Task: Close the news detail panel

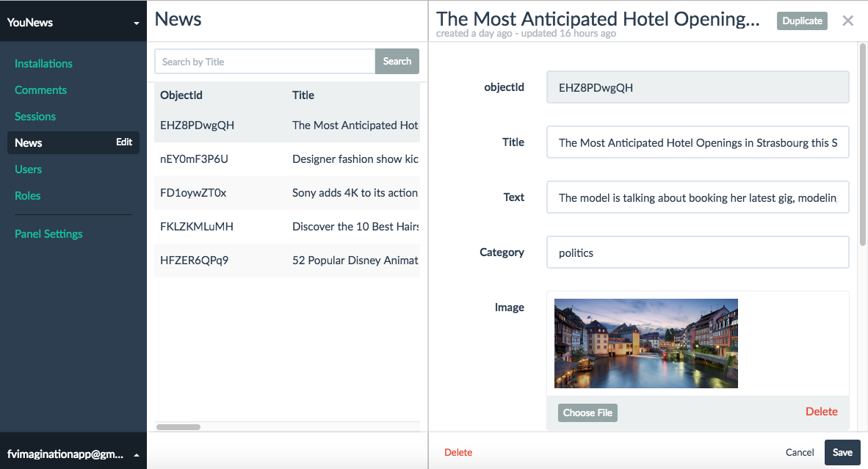Action: point(847,21)
